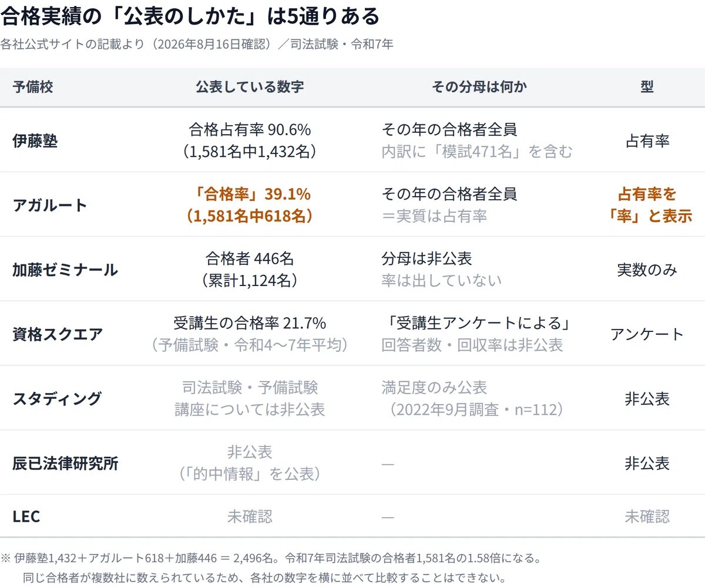Select the 加藤ゼミナール row name
Image resolution: width=705 pixels, height=588 pixels.
click(x=65, y=270)
